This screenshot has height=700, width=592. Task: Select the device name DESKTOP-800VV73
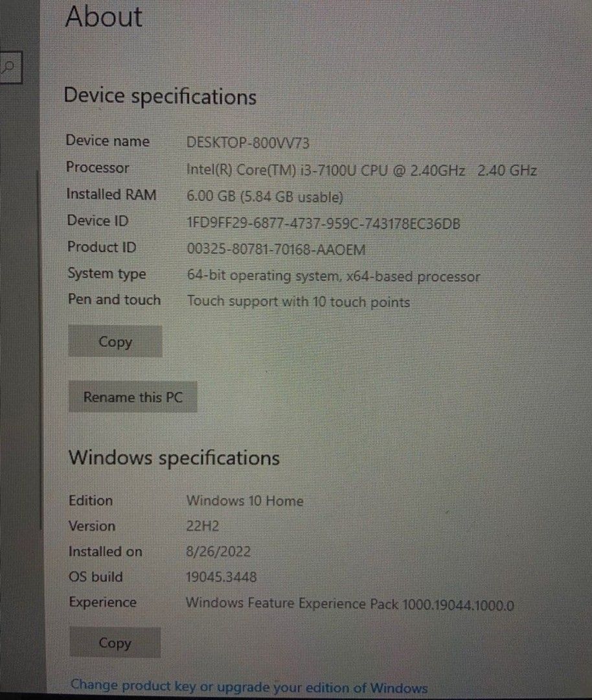coord(247,143)
